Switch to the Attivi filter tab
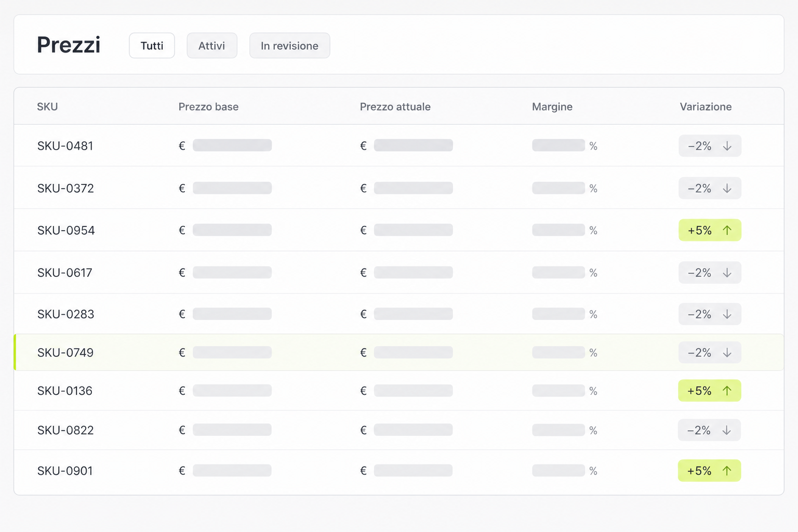The height and width of the screenshot is (532, 798). click(212, 46)
